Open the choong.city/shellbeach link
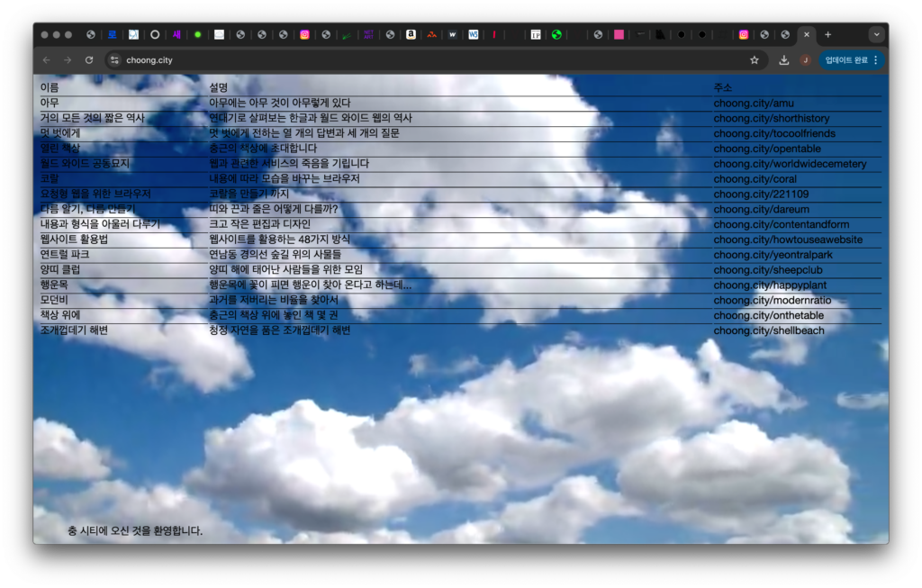 click(x=768, y=330)
